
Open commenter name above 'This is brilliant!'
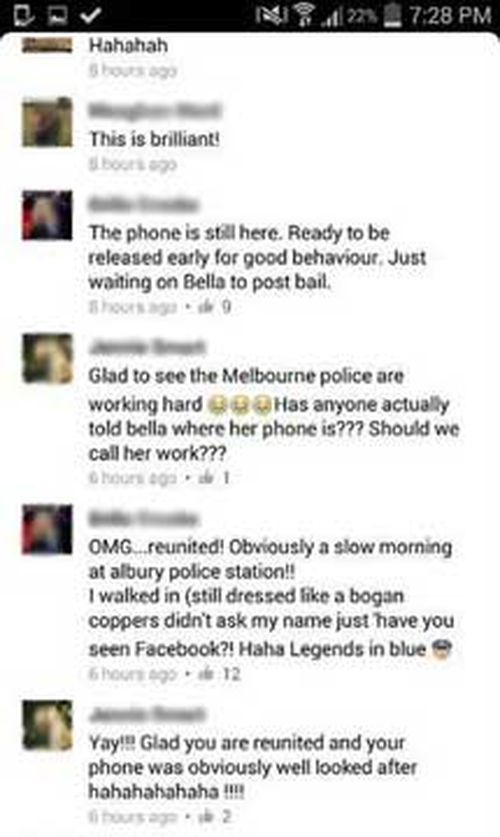[154, 110]
